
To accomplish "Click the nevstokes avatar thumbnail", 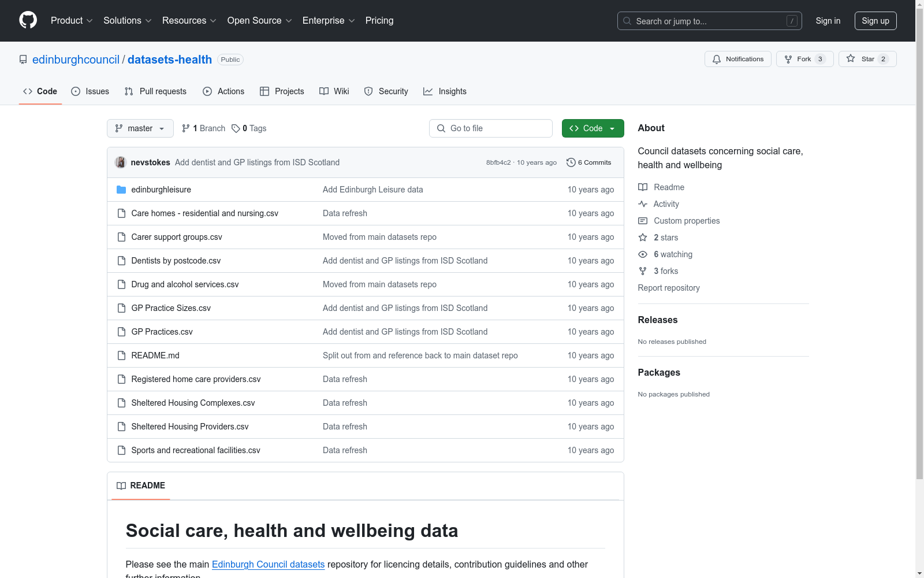I will coord(121,162).
